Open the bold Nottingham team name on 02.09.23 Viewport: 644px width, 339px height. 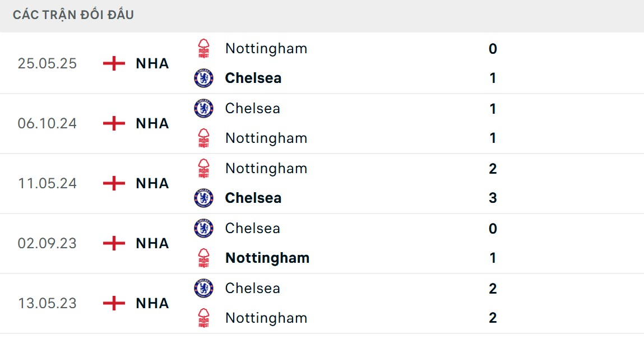tap(267, 258)
